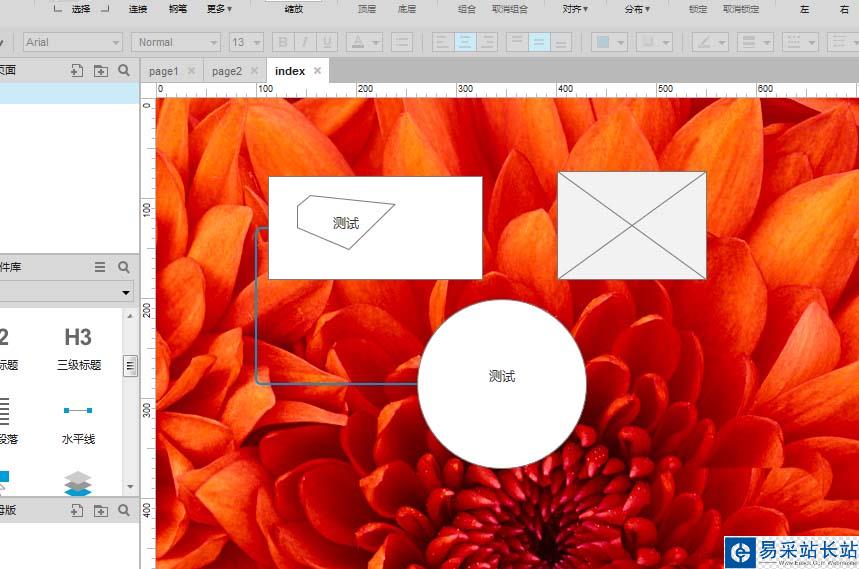Open the 分布 distribute menu
859x569 pixels.
(637, 9)
